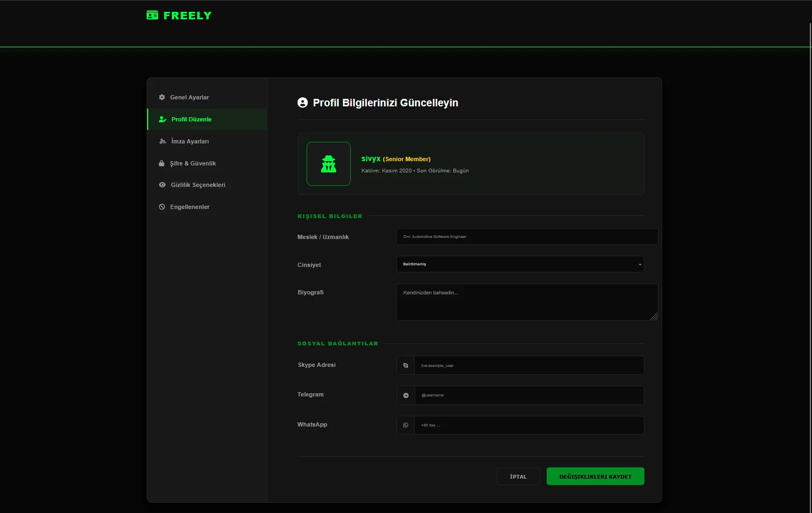
Task: Expand the Cinsiyet dropdown
Action: coord(520,264)
